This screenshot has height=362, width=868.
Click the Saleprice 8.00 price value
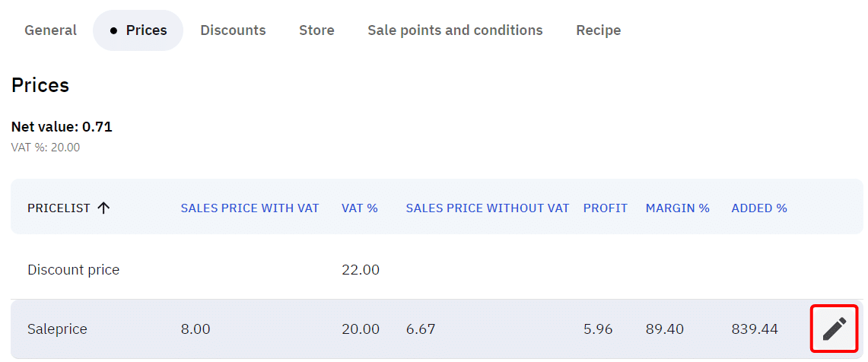tap(195, 329)
